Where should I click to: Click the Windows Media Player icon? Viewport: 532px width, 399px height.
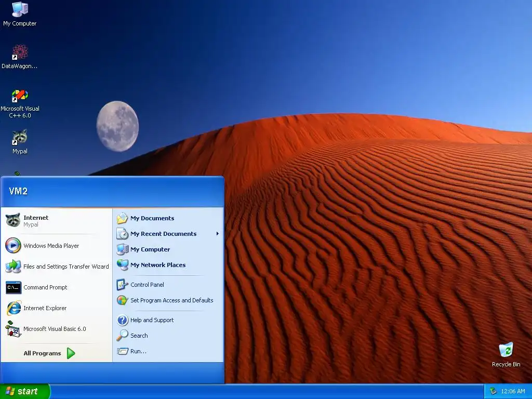(x=13, y=246)
